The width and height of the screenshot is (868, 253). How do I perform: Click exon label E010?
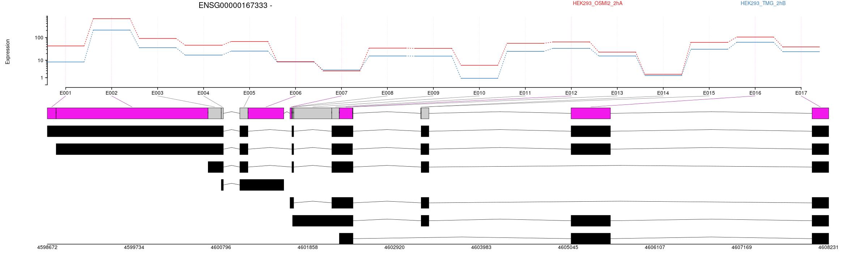click(x=479, y=93)
